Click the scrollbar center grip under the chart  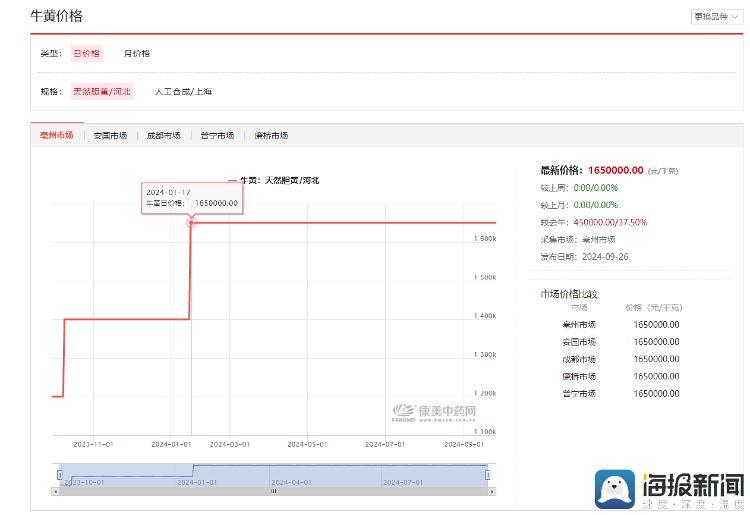point(274,491)
